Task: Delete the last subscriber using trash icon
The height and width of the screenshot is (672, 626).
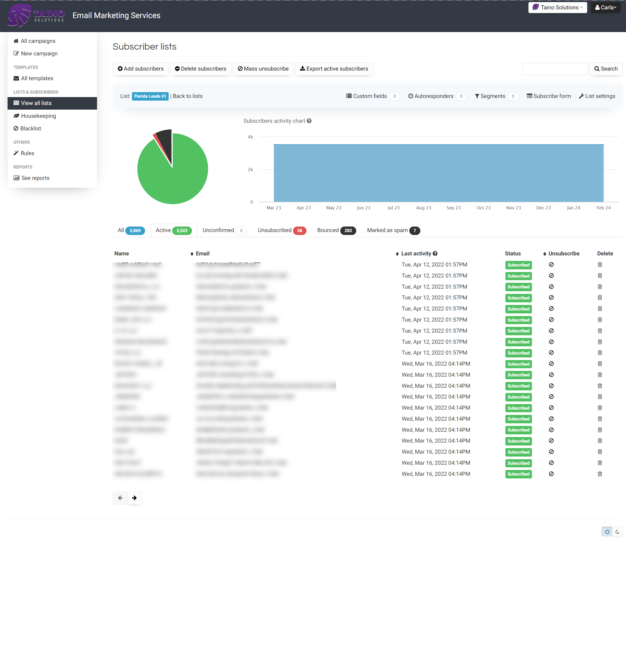Action: 600,474
